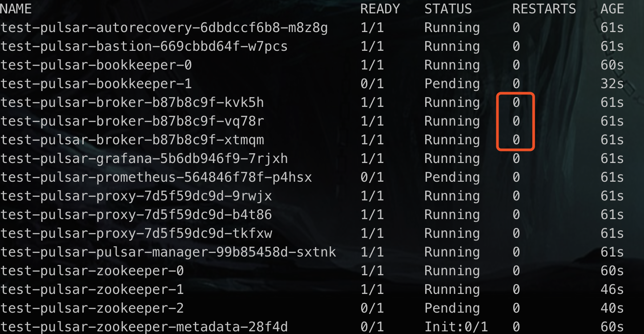Click Pending status of zookeeper-2 row
644x334 pixels.
click(452, 309)
